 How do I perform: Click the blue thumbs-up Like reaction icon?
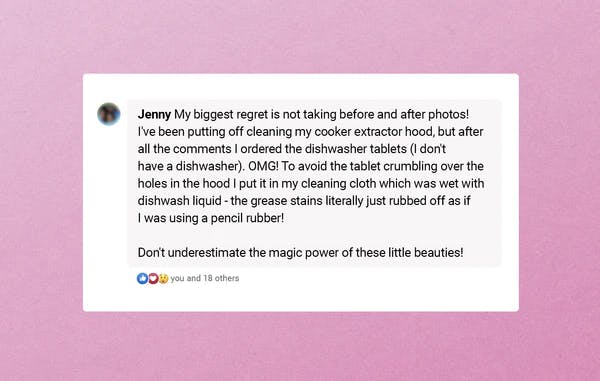click(142, 278)
